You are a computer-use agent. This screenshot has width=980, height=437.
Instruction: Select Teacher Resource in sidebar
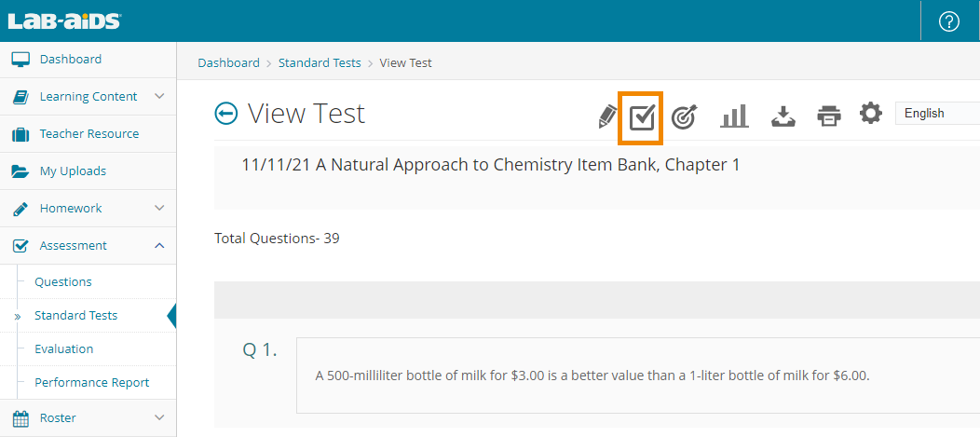[88, 134]
